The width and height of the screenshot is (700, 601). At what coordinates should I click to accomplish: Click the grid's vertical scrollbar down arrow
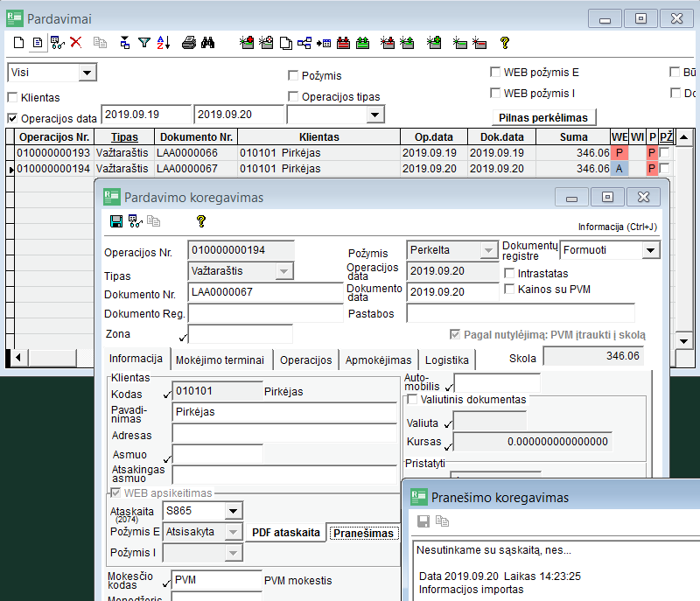point(684,341)
